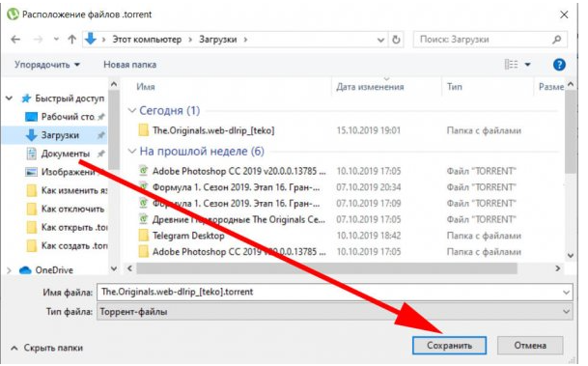Image resolution: width=588 pixels, height=366 pixels.
Task: Collapse the 'Сегодня (1)' group
Action: 131,111
